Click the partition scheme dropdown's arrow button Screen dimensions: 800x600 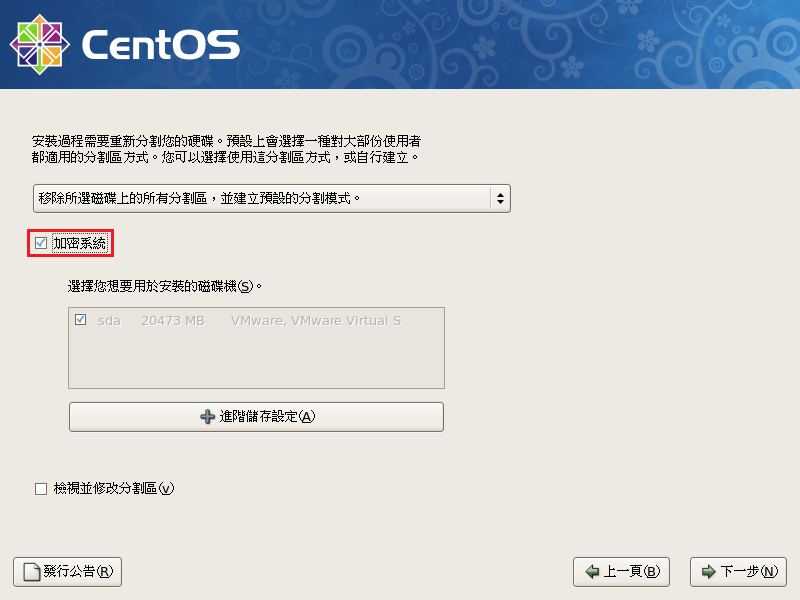pyautogui.click(x=499, y=198)
